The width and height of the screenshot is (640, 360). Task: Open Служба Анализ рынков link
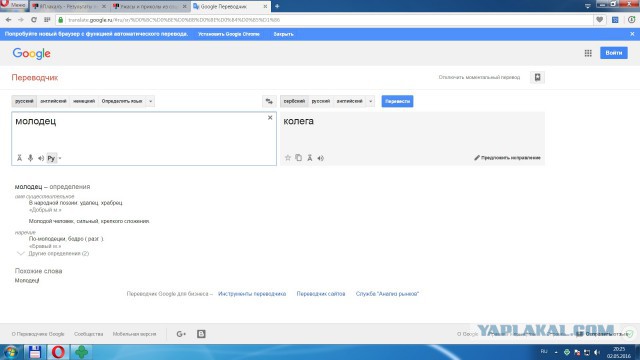[387, 293]
